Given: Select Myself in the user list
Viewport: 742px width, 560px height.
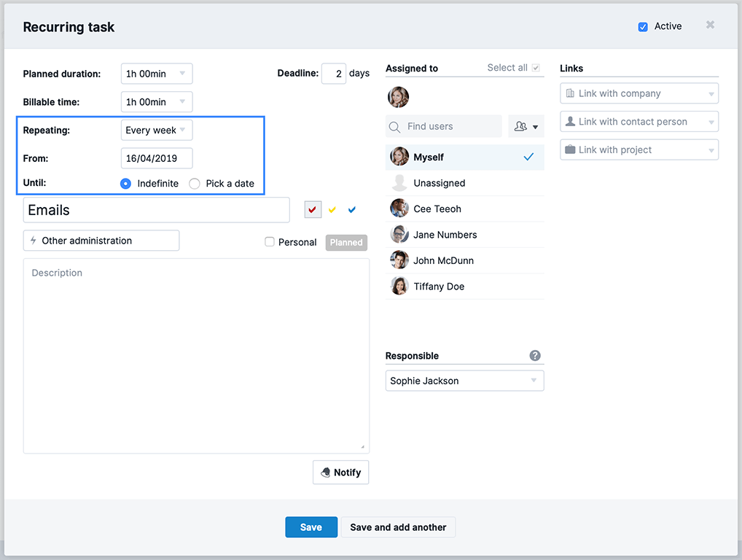Looking at the screenshot, I should coord(465,157).
